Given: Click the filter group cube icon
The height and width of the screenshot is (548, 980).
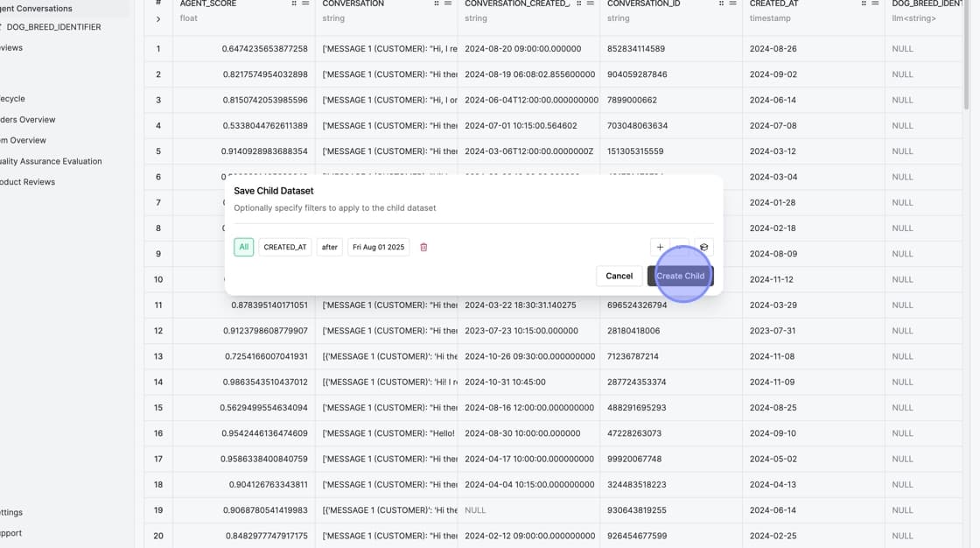Looking at the screenshot, I should click(703, 248).
